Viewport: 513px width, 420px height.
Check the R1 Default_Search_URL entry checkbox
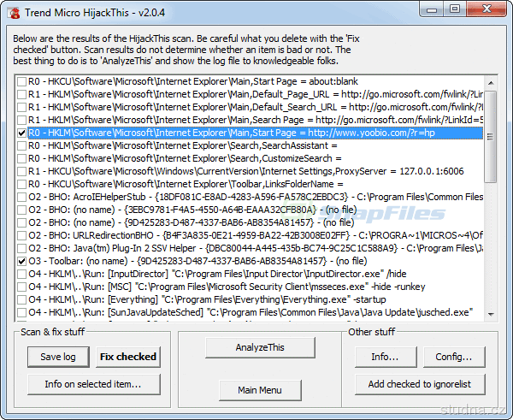click(21, 107)
